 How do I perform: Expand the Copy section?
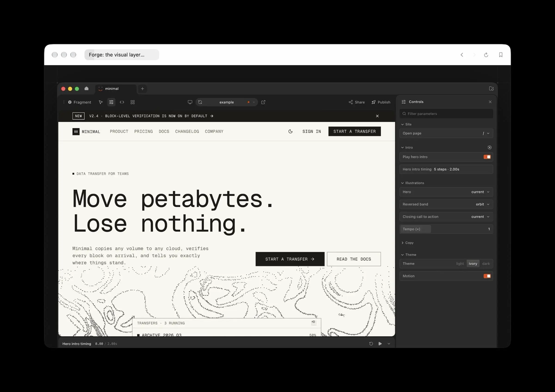pyautogui.click(x=407, y=243)
